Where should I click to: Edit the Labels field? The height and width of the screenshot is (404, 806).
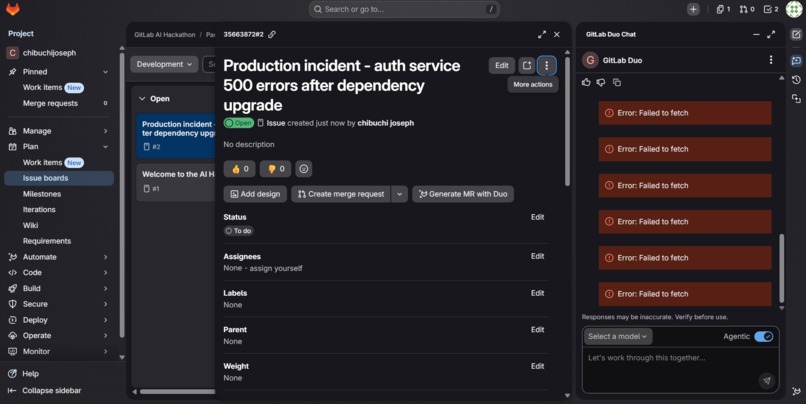(537, 293)
